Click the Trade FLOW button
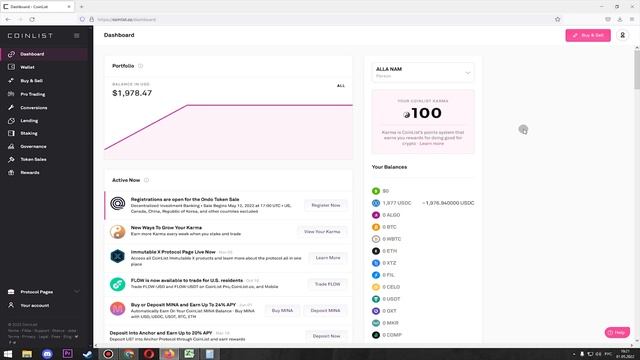640x360 pixels. coord(327,284)
